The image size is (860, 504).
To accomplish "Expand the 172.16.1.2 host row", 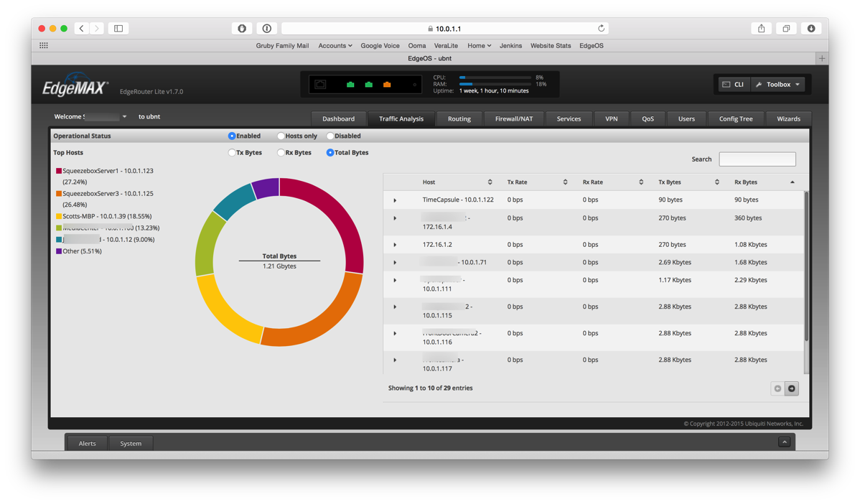I will pyautogui.click(x=396, y=244).
